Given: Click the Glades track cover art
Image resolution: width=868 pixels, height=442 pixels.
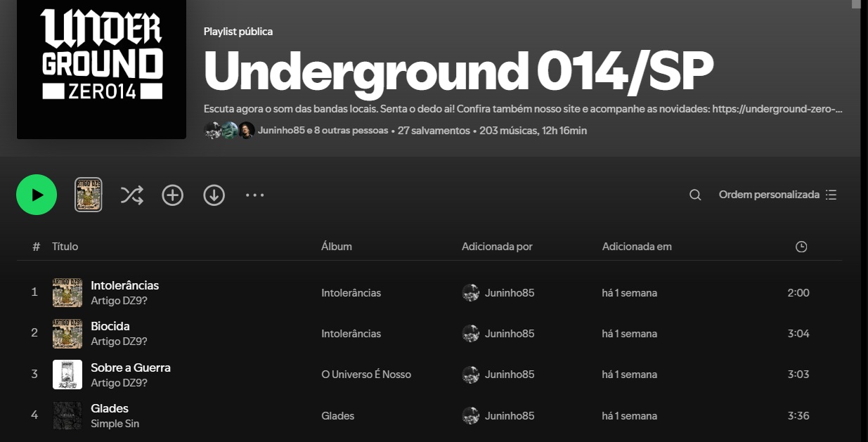Looking at the screenshot, I should [x=67, y=415].
